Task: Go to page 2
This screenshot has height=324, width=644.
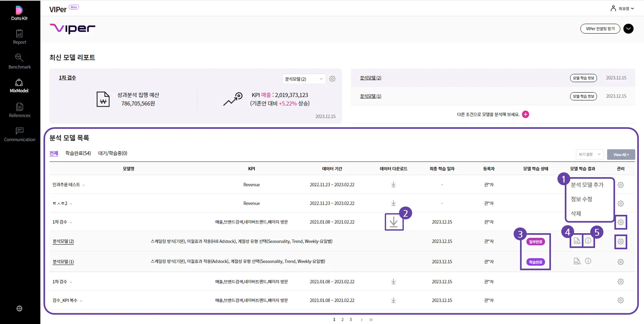Action: tap(342, 319)
